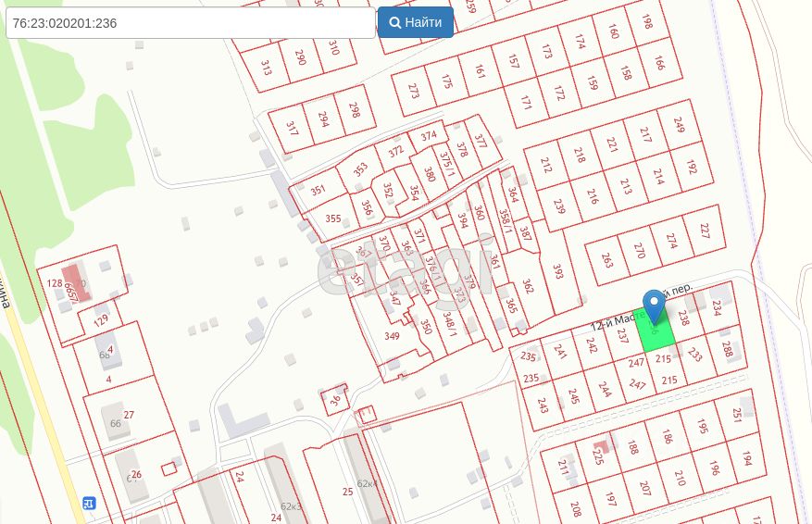Select parcel labeled 160
812x524 pixels.
614,31
